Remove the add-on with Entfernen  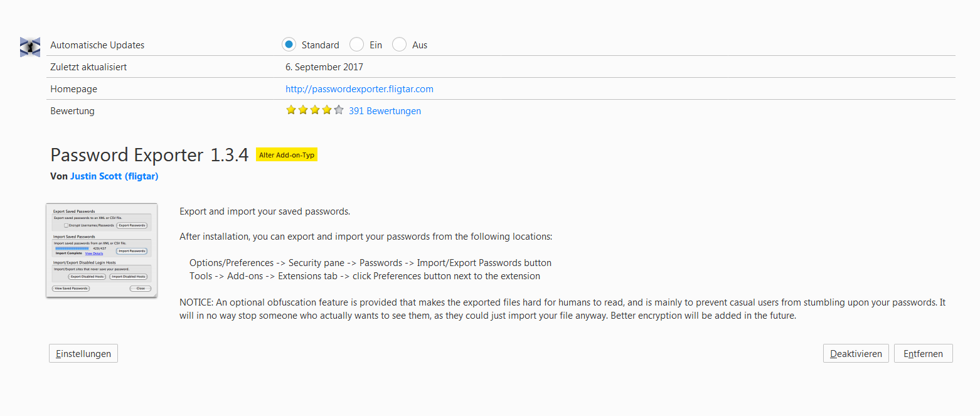tap(923, 353)
